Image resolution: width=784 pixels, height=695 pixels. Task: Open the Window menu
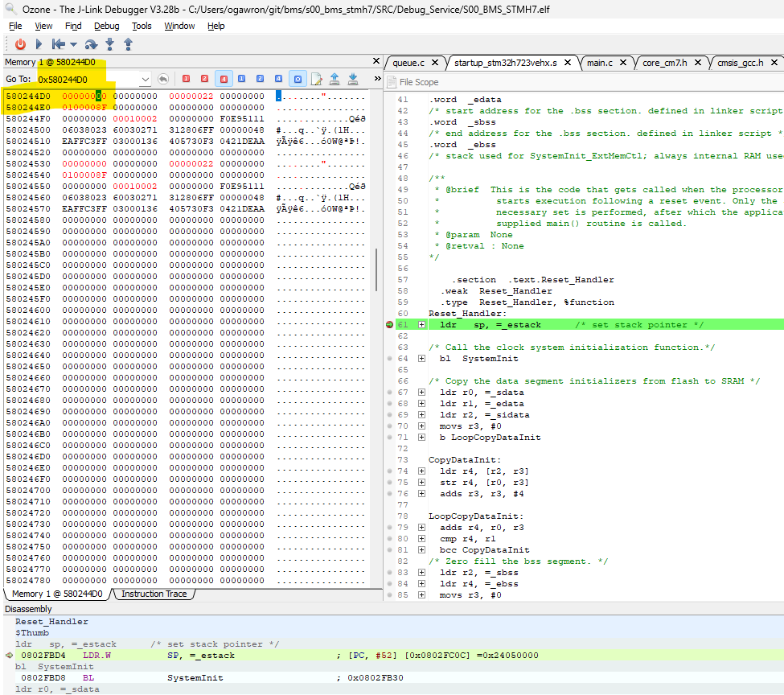pos(179,26)
